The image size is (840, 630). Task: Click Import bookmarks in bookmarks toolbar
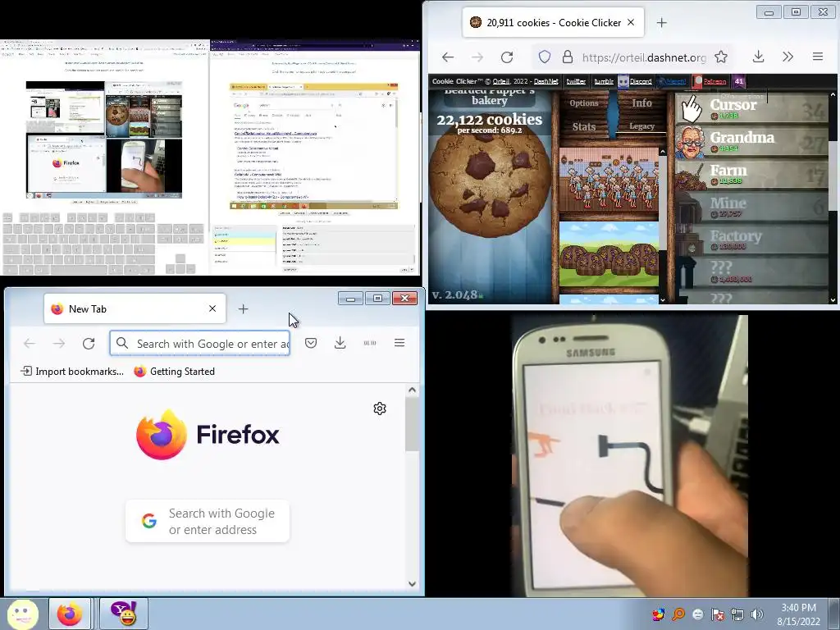tap(72, 372)
